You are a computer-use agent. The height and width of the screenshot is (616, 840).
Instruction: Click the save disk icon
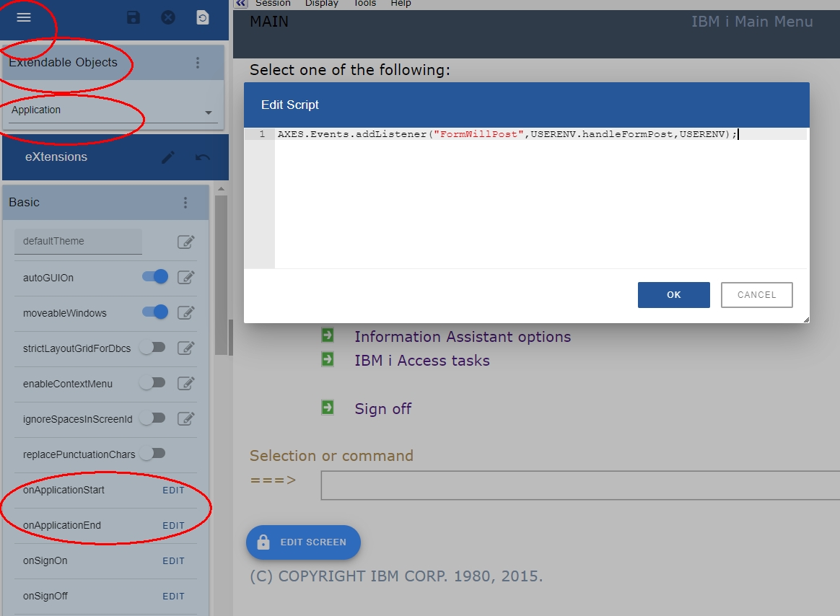[x=134, y=17]
